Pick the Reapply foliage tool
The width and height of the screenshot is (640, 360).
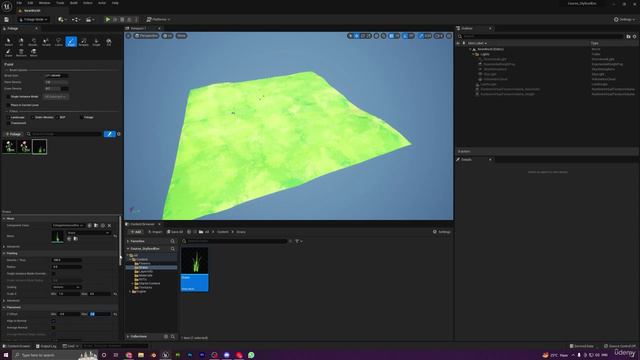click(x=84, y=42)
